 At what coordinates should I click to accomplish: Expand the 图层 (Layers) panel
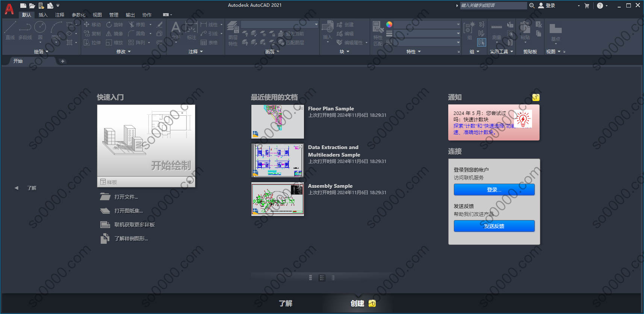(272, 51)
